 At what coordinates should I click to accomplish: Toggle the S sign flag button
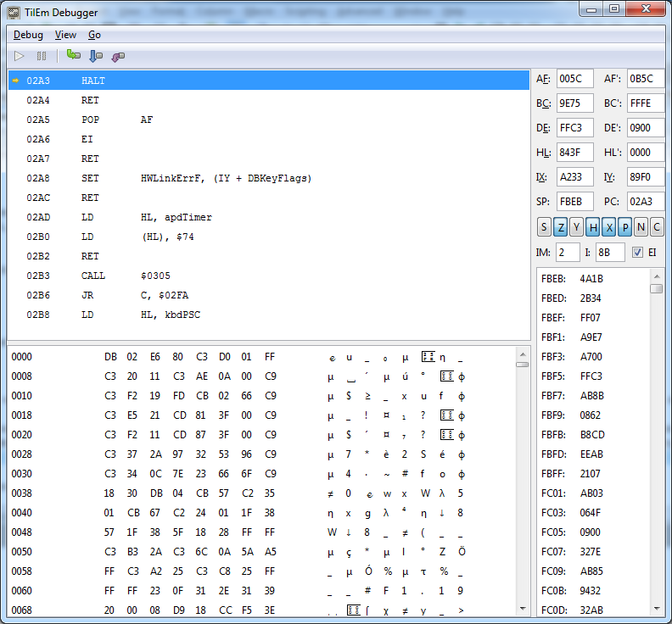[544, 226]
